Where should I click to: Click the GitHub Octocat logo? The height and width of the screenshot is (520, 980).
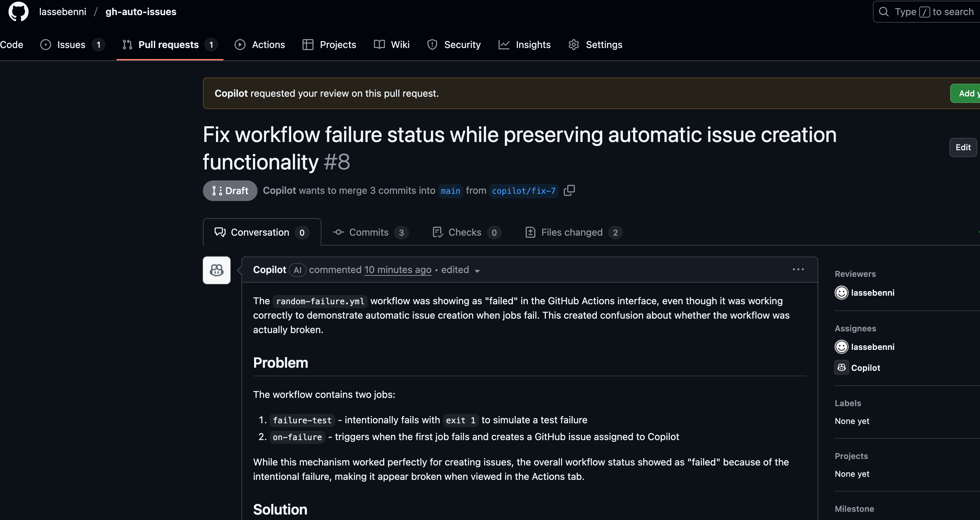(18, 11)
